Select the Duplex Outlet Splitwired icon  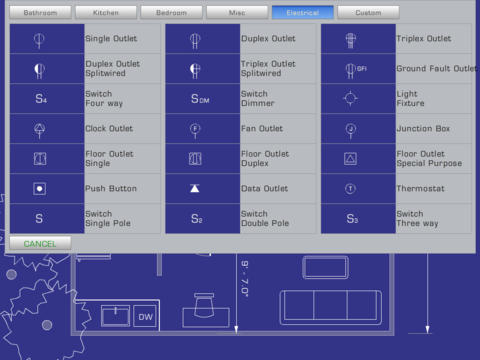pos(39,70)
